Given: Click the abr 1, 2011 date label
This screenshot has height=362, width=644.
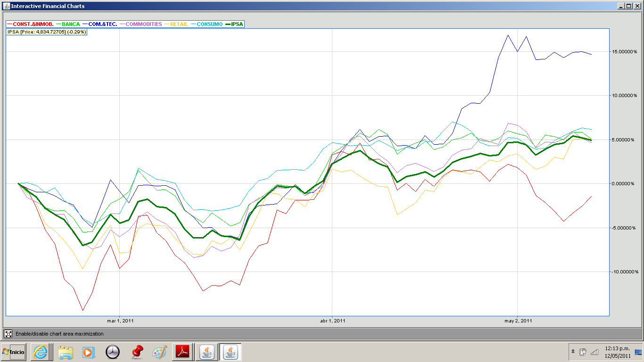Looking at the screenshot, I should pyautogui.click(x=333, y=321).
